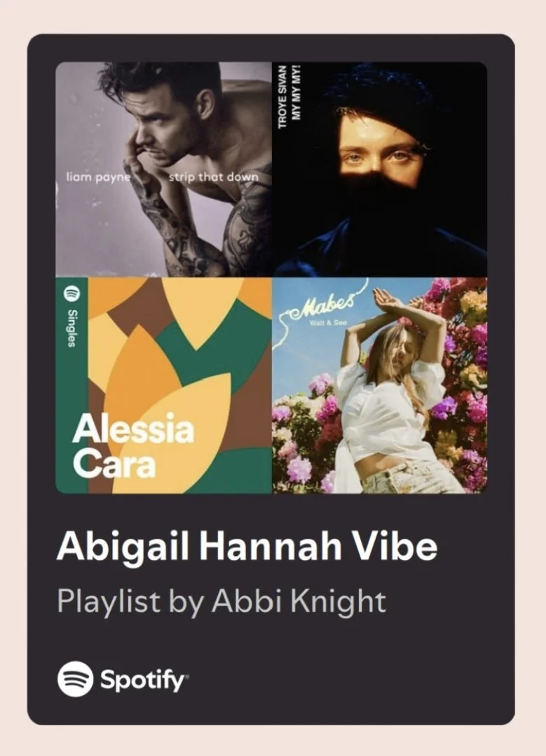Image resolution: width=546 pixels, height=756 pixels.
Task: Open the Liam Payne Strip That Down cover
Action: point(163,169)
